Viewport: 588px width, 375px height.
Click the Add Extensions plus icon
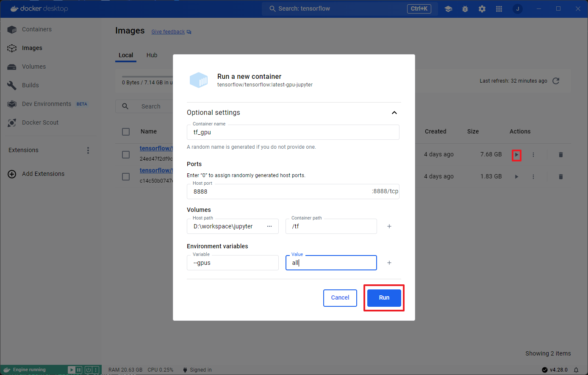(x=12, y=174)
